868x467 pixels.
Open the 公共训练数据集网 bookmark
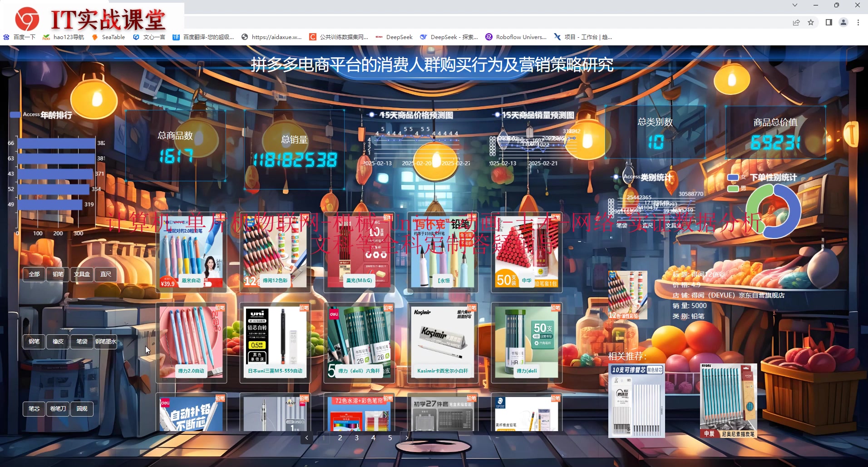coord(339,37)
